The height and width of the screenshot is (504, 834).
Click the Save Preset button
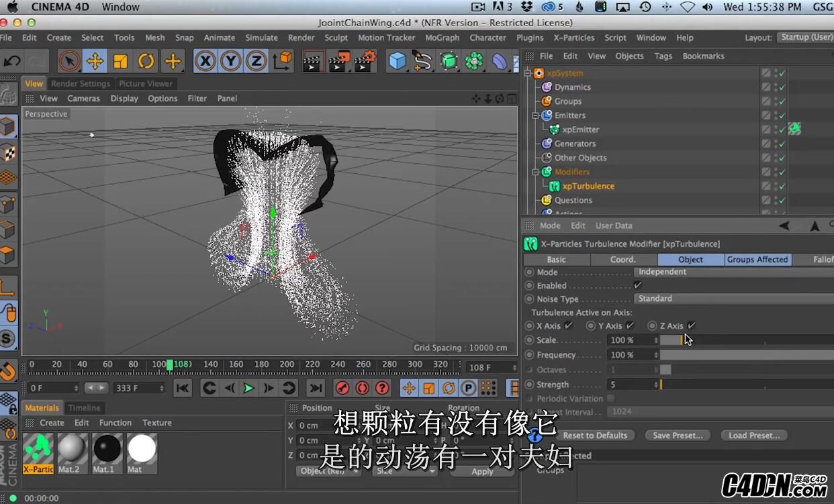(678, 435)
